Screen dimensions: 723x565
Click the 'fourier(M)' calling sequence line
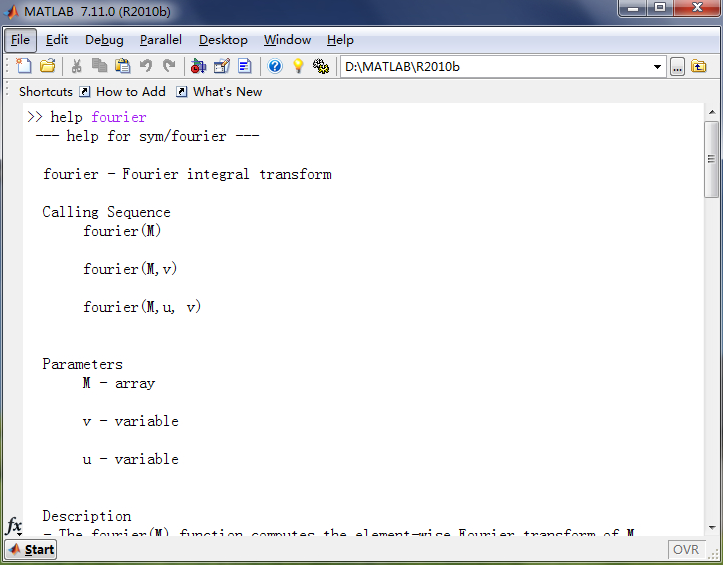tap(122, 231)
